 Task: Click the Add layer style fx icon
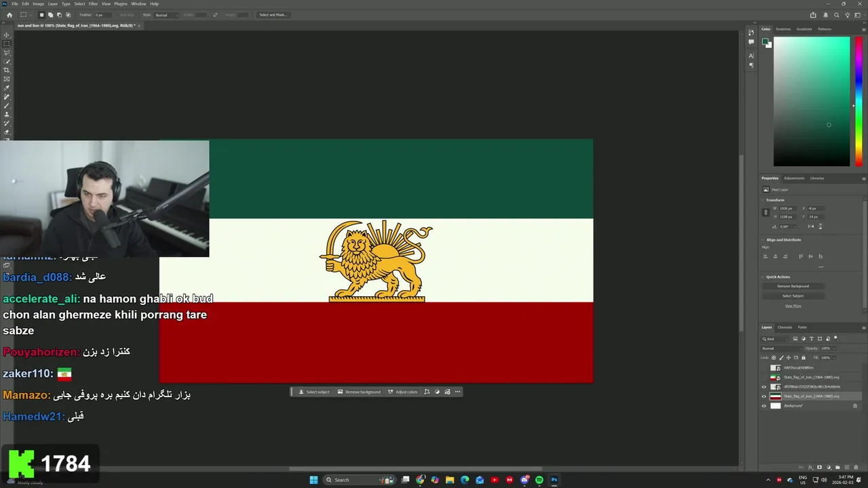coord(810,467)
